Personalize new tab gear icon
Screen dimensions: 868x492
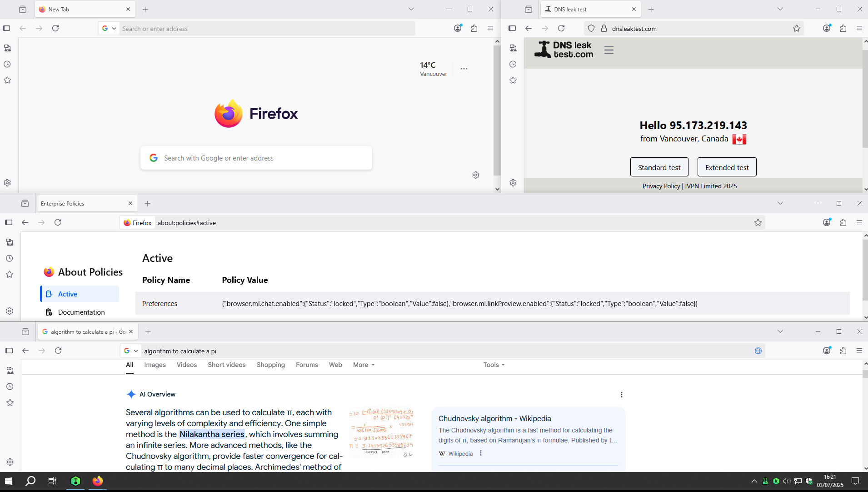476,175
